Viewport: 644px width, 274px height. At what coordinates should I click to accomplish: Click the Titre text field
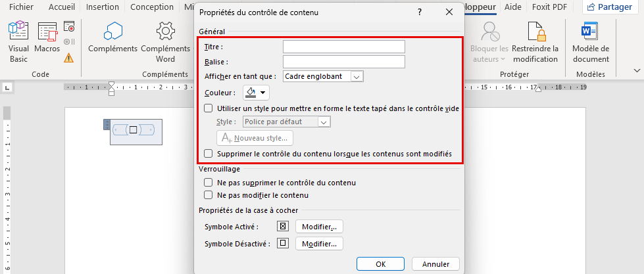[344, 47]
